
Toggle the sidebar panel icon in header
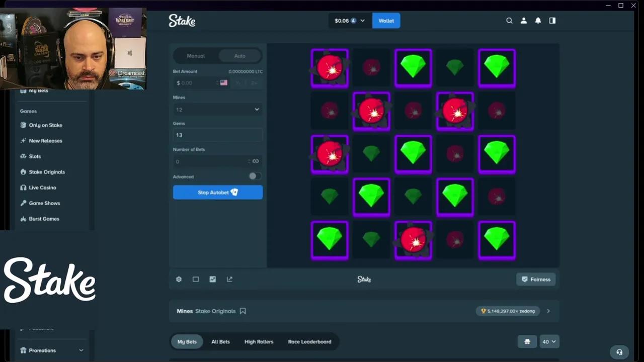[552, 21]
